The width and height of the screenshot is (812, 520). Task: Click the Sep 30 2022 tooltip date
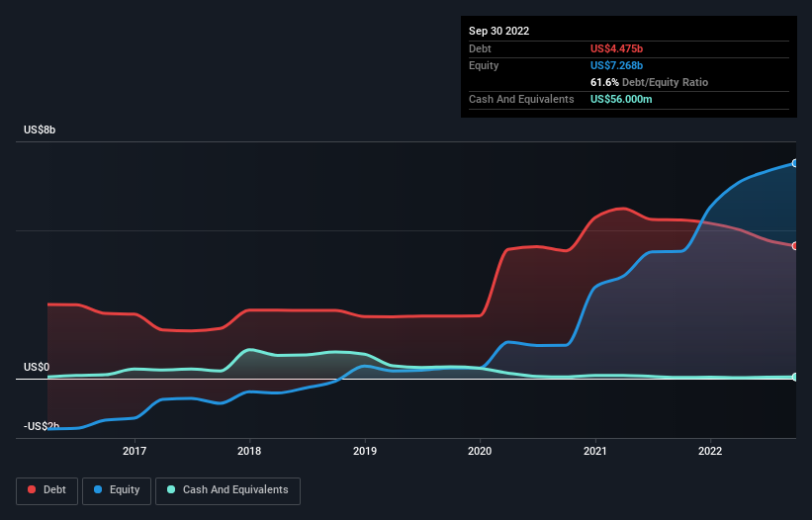click(498, 31)
